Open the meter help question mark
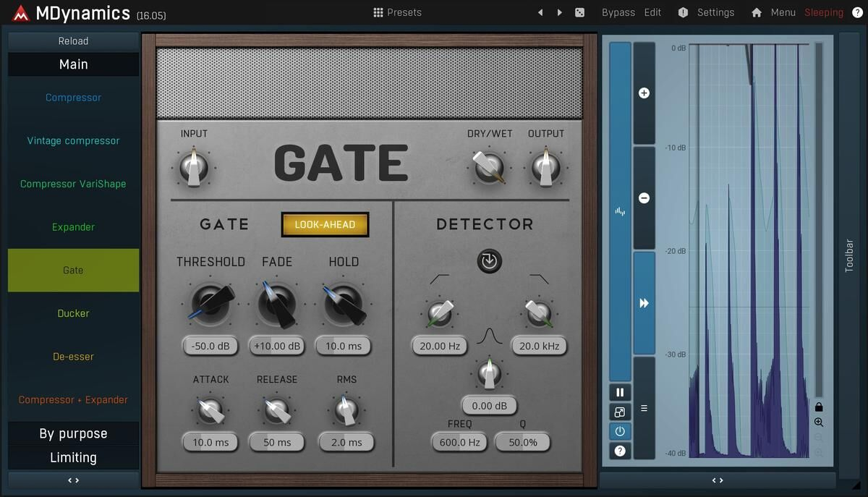 (x=620, y=451)
